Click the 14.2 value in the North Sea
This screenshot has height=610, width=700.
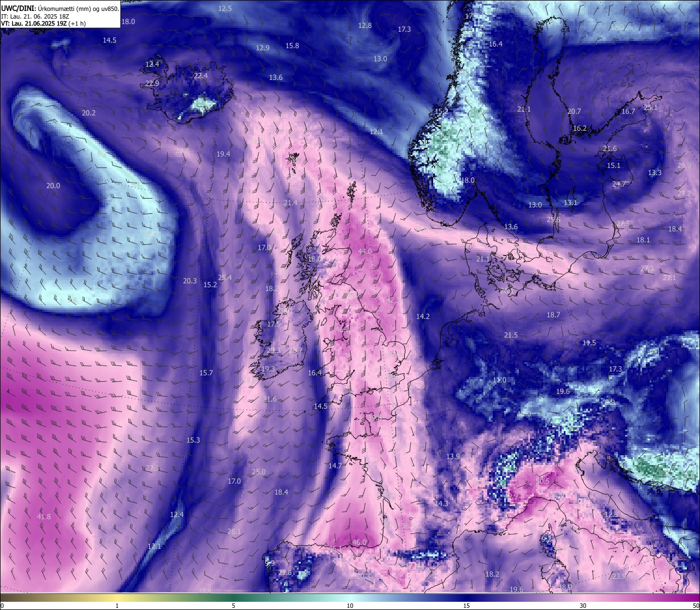coord(423,316)
